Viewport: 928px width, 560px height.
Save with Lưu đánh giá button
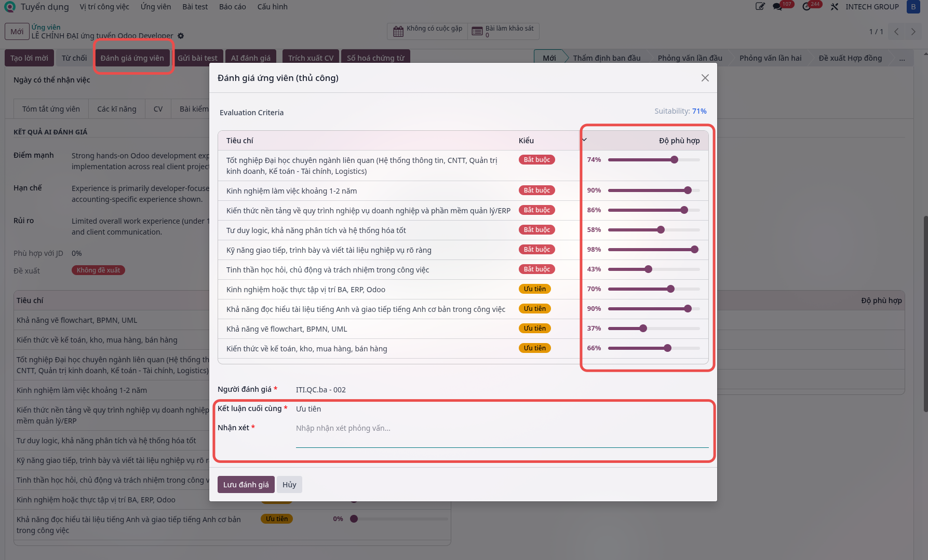pos(246,485)
